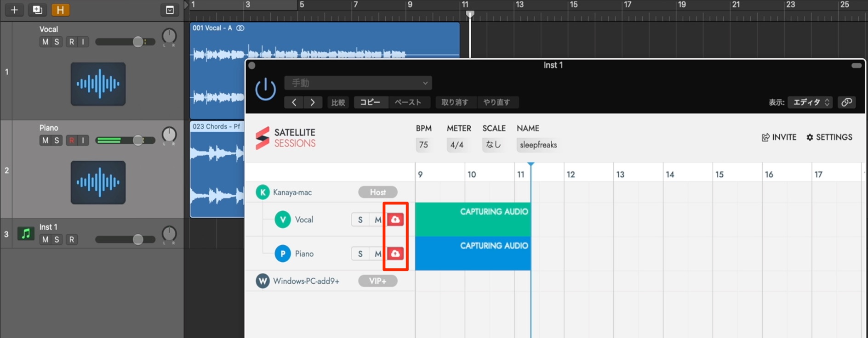Image resolution: width=868 pixels, height=338 pixels.
Task: Solo the Vocal track in Logic
Action: click(57, 42)
